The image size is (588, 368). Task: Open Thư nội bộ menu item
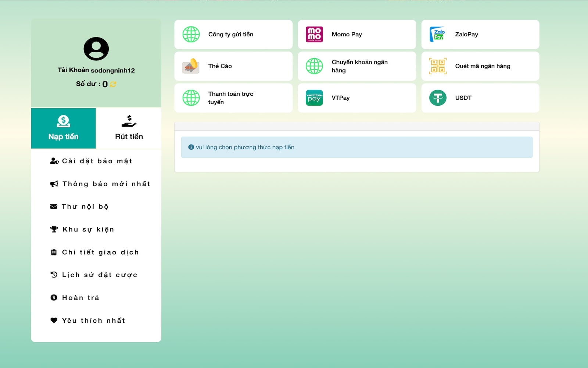tap(96, 206)
